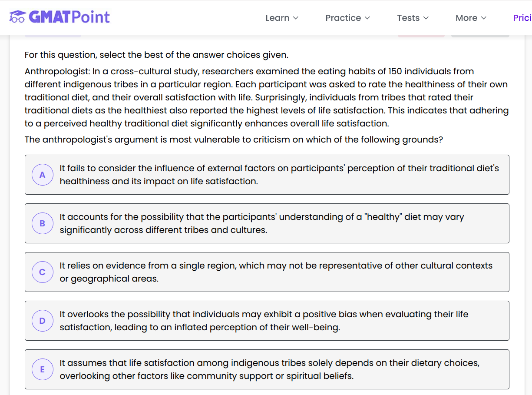This screenshot has width=532, height=395.
Task: Select the answer mentioning positive bias
Action: pyautogui.click(x=264, y=321)
